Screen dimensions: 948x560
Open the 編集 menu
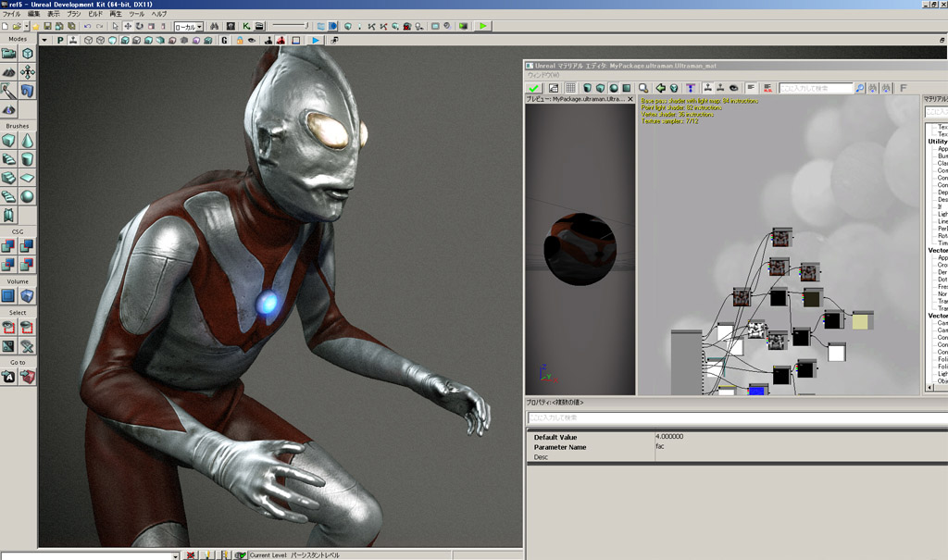(x=34, y=13)
